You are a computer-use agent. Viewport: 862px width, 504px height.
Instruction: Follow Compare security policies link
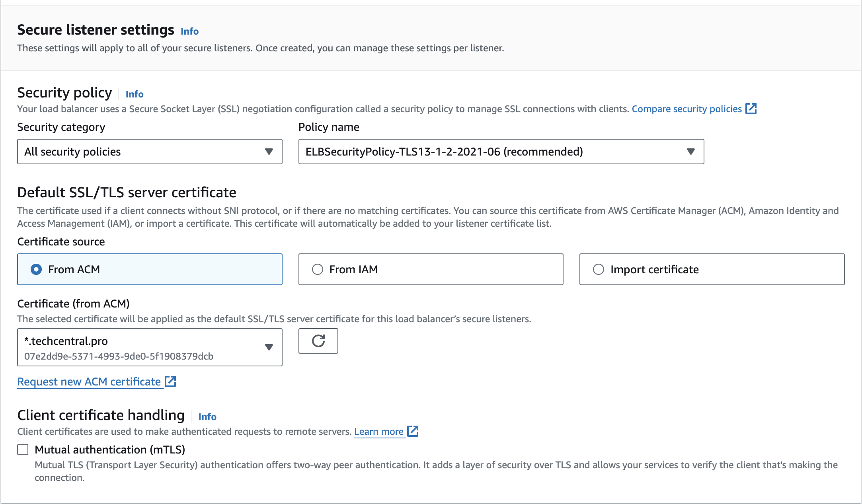[x=686, y=109]
